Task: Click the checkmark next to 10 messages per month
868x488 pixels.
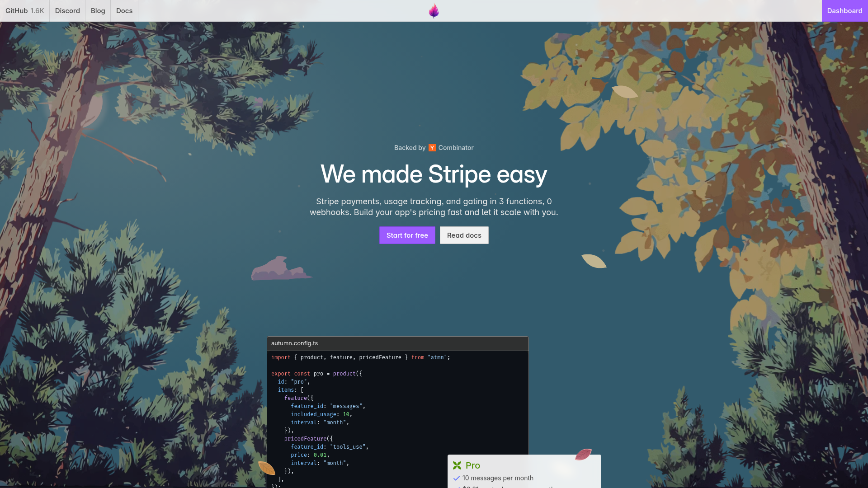Action: (457, 478)
